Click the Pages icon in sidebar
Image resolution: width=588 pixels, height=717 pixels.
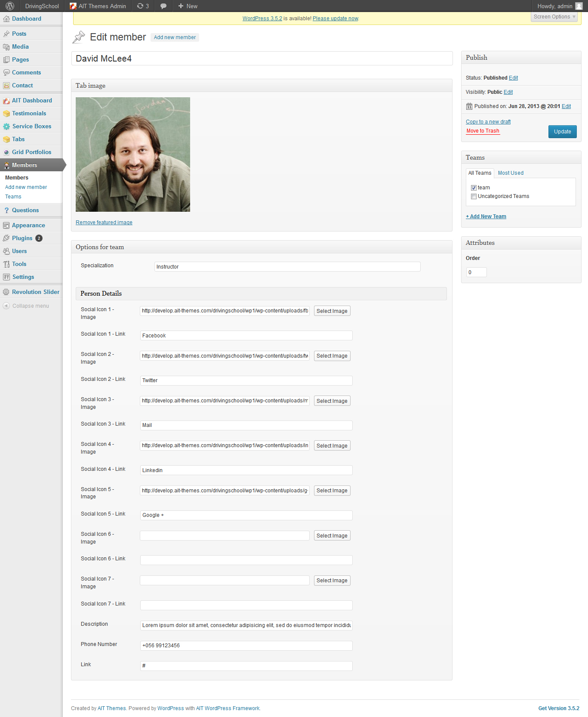point(6,59)
